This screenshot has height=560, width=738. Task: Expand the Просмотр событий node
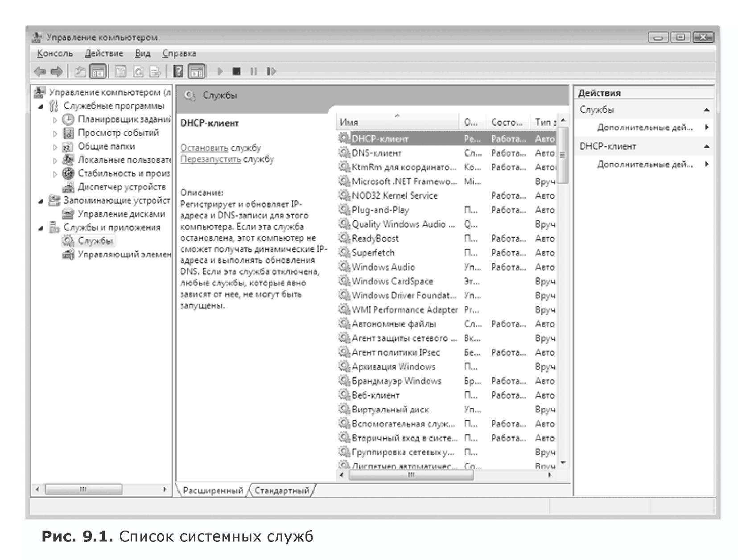(x=55, y=133)
